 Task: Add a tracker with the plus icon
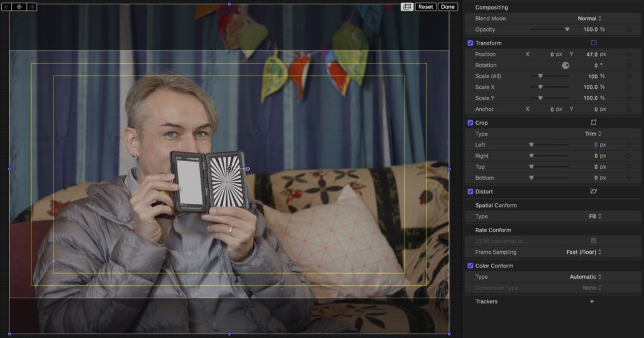tap(592, 301)
